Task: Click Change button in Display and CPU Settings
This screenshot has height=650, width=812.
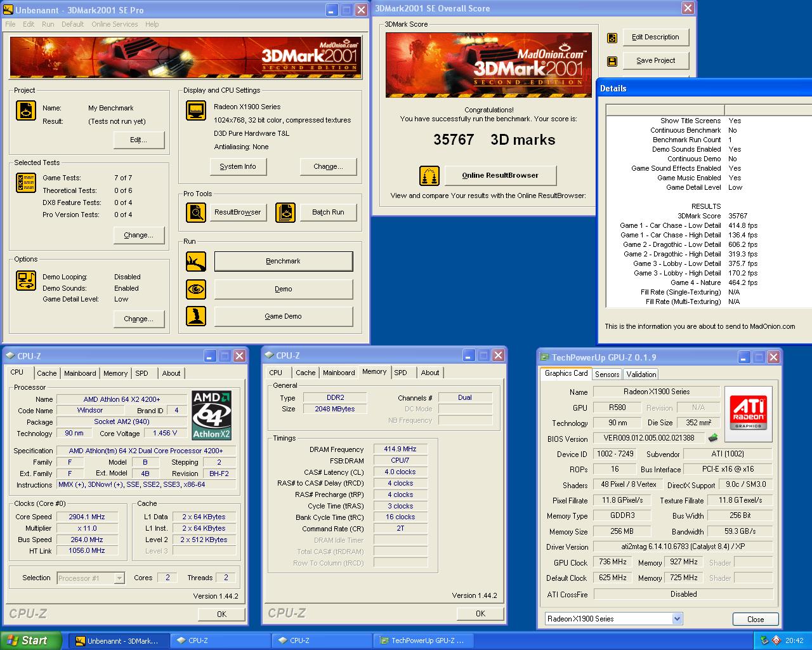Action: click(x=328, y=166)
